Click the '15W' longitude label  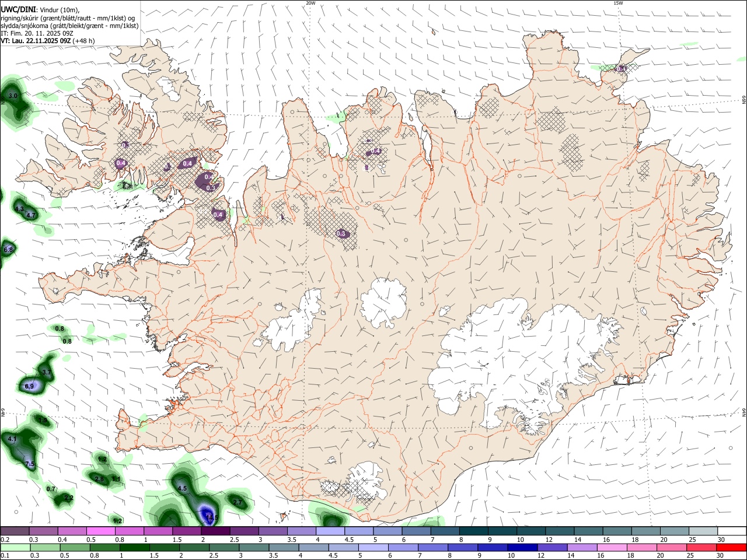pos(618,3)
